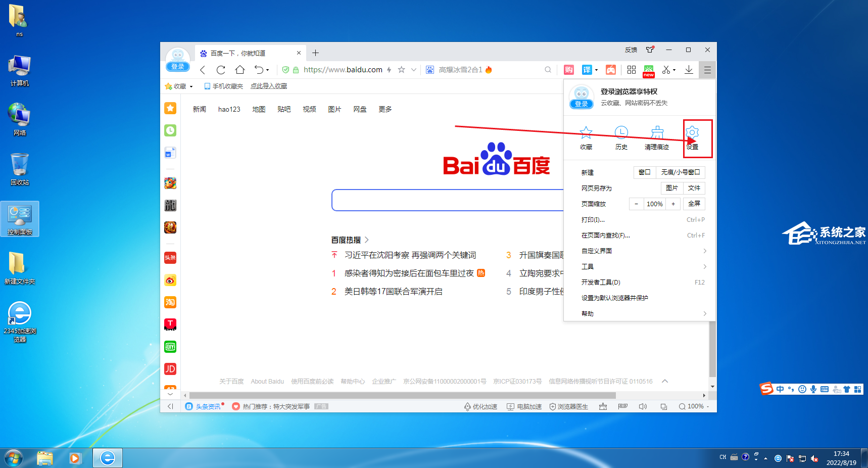Collapse the sidebar using the status bar arrow
Image resolution: width=868 pixels, height=468 pixels.
[170, 406]
